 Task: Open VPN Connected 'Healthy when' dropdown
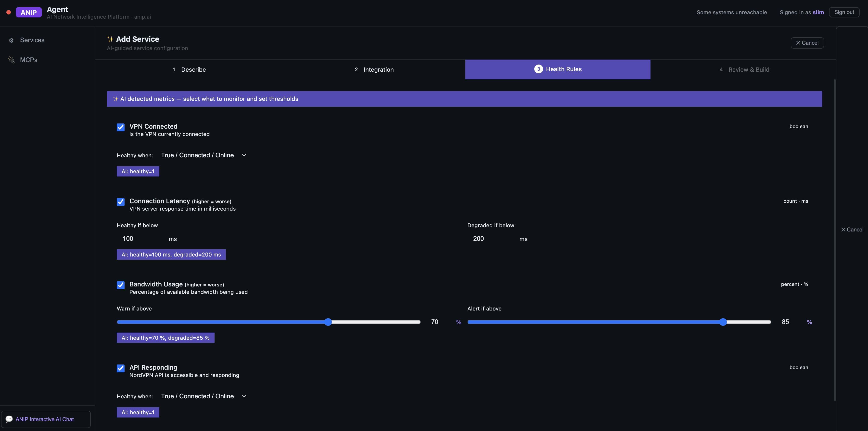(204, 155)
